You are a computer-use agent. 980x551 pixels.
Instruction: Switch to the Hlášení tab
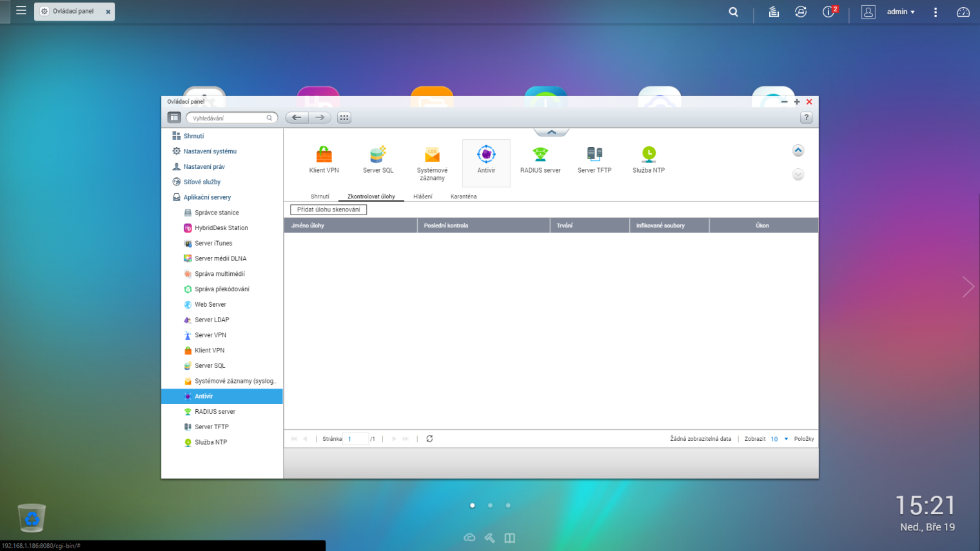[423, 197]
